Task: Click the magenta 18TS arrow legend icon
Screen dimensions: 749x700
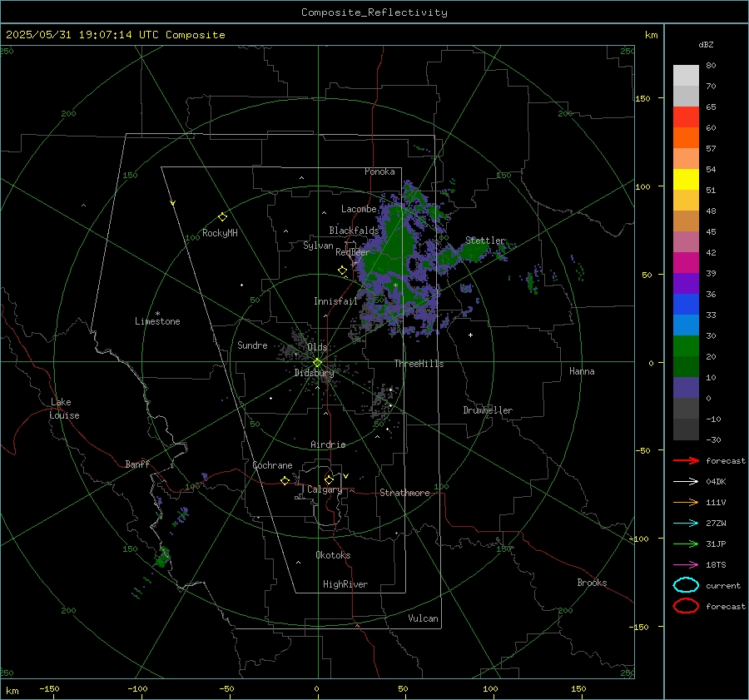Action: 686,565
